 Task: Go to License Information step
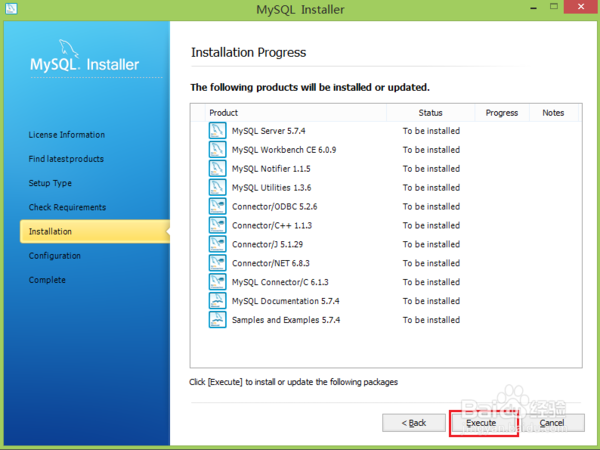click(67, 135)
